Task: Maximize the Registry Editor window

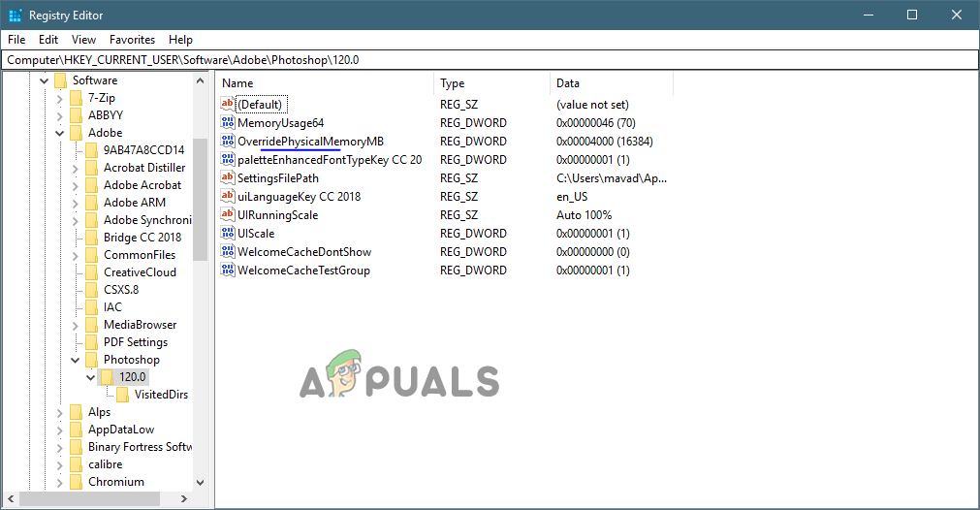Action: pyautogui.click(x=912, y=15)
